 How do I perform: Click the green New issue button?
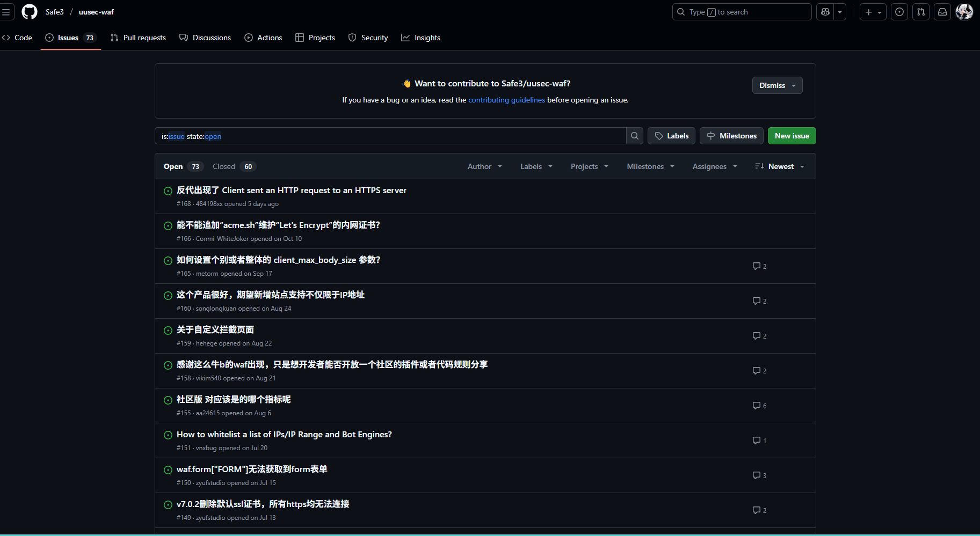pos(792,136)
